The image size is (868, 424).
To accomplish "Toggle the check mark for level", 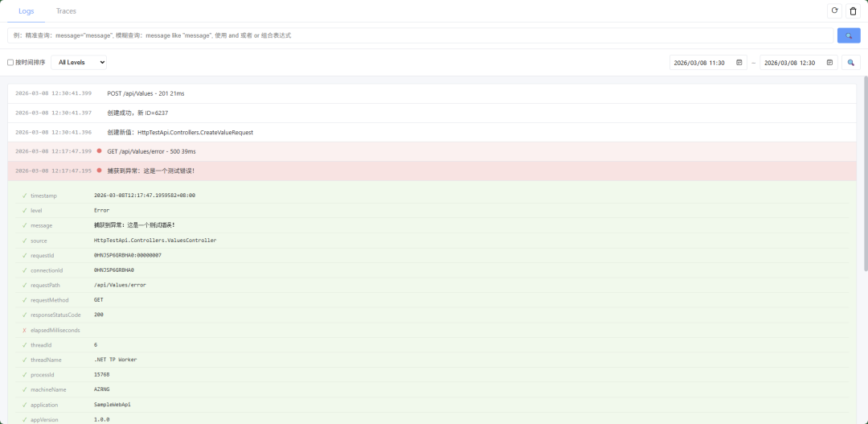I will pos(24,211).
